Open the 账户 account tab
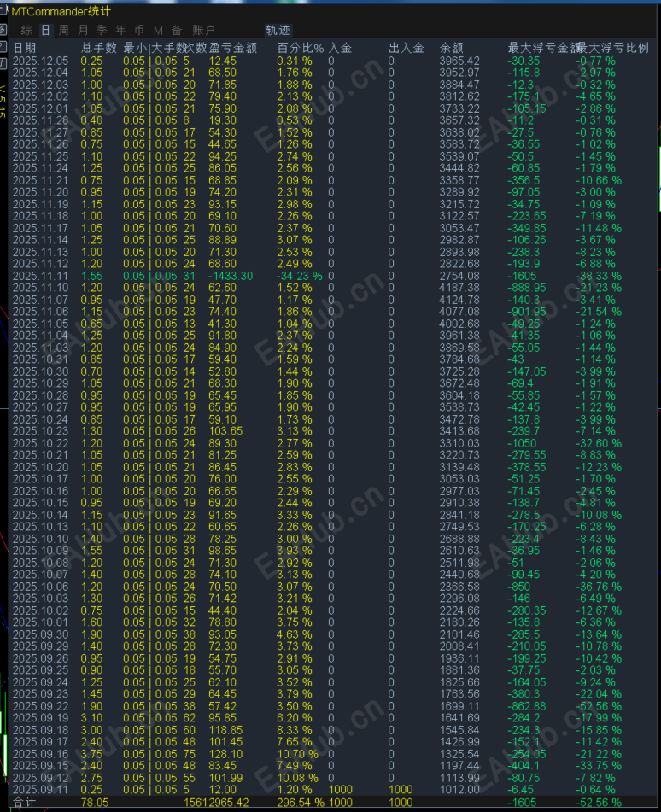Viewport: 661px width, 812px height. (203, 31)
